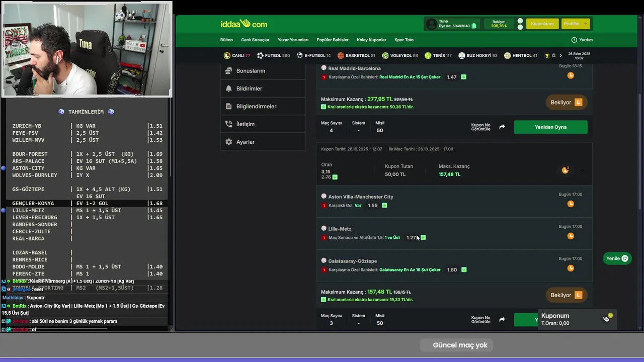Click the 1.47 odds value
The image size is (644, 362).
451,77
